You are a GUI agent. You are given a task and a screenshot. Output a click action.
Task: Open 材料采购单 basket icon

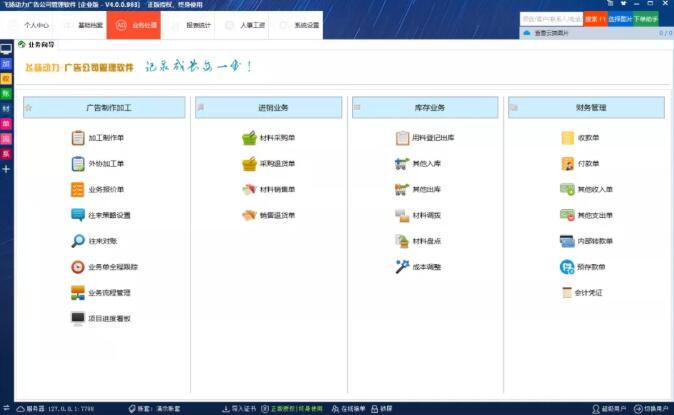[249, 138]
